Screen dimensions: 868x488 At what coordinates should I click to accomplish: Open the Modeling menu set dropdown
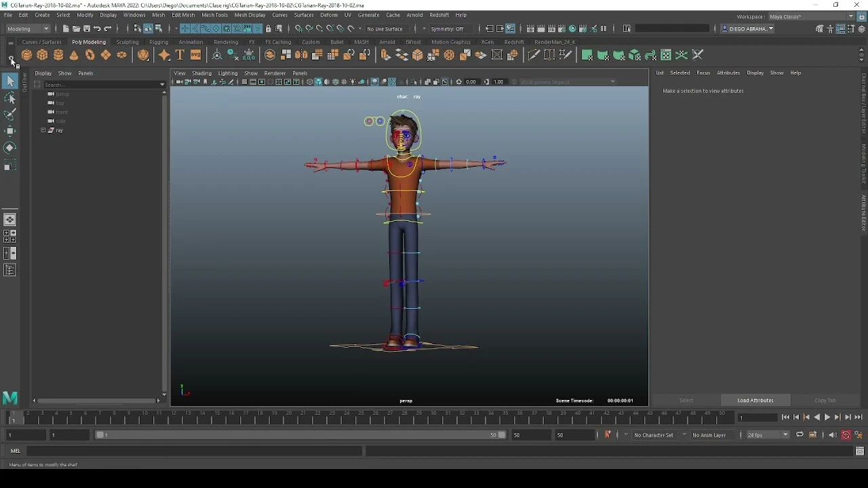pos(28,28)
